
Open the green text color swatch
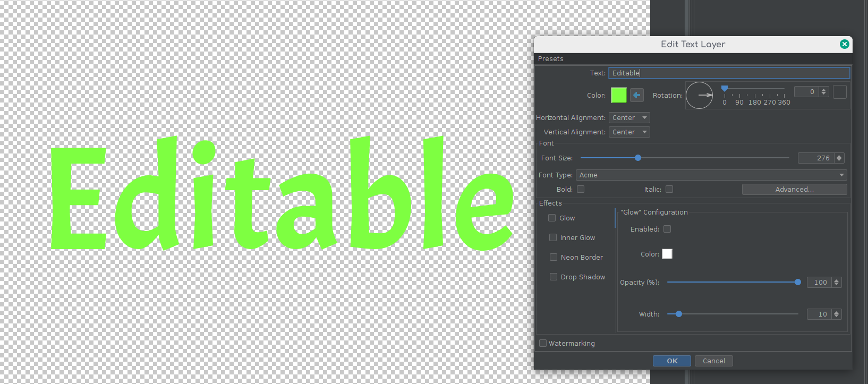(x=619, y=95)
